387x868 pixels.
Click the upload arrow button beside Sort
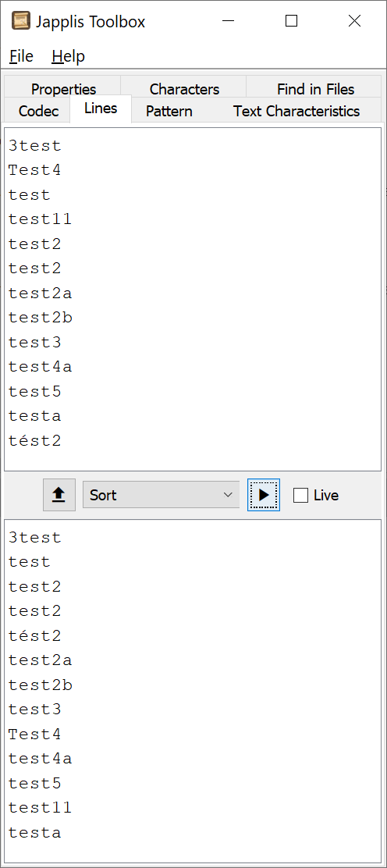(x=59, y=495)
